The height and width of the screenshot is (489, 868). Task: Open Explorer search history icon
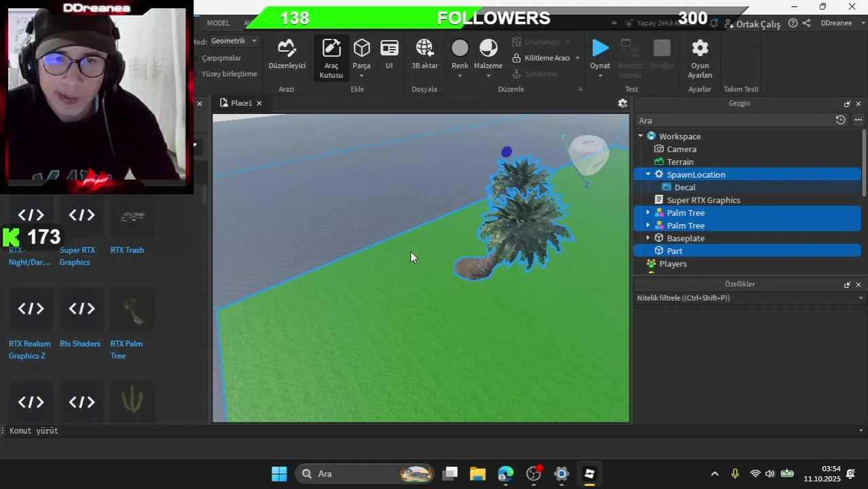(840, 120)
